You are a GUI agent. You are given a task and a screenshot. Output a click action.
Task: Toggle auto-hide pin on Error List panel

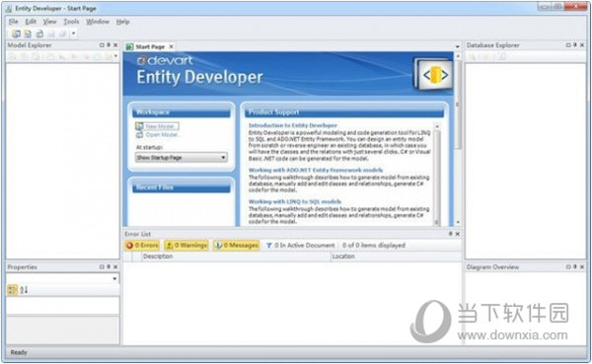click(x=451, y=234)
